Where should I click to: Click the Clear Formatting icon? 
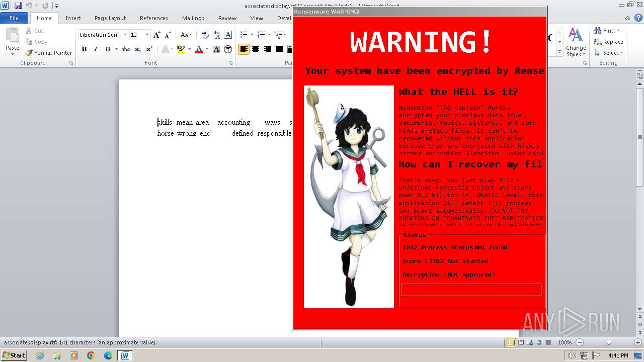click(205, 35)
